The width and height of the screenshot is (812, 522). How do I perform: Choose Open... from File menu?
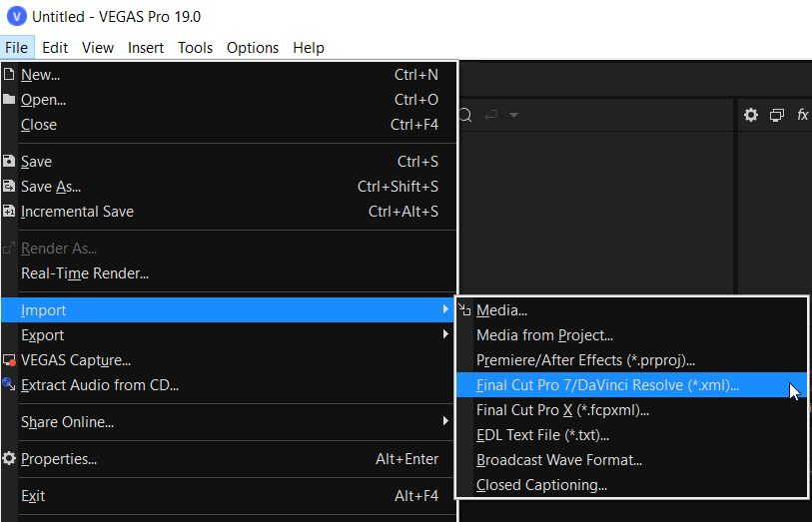229,100
